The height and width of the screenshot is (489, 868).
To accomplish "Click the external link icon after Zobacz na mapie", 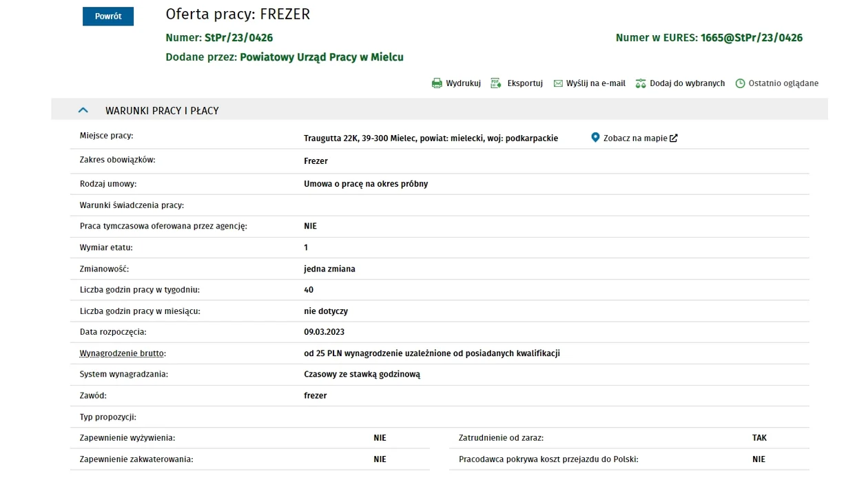I will click(x=674, y=138).
